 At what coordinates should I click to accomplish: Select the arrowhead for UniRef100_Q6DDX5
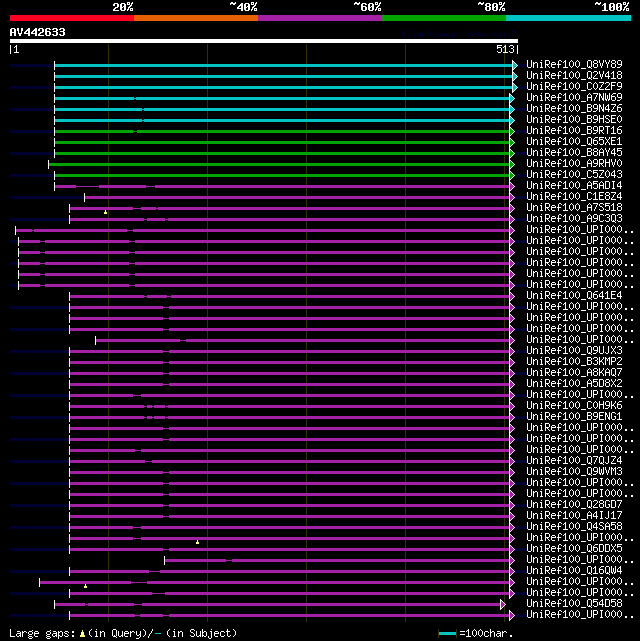click(x=512, y=549)
